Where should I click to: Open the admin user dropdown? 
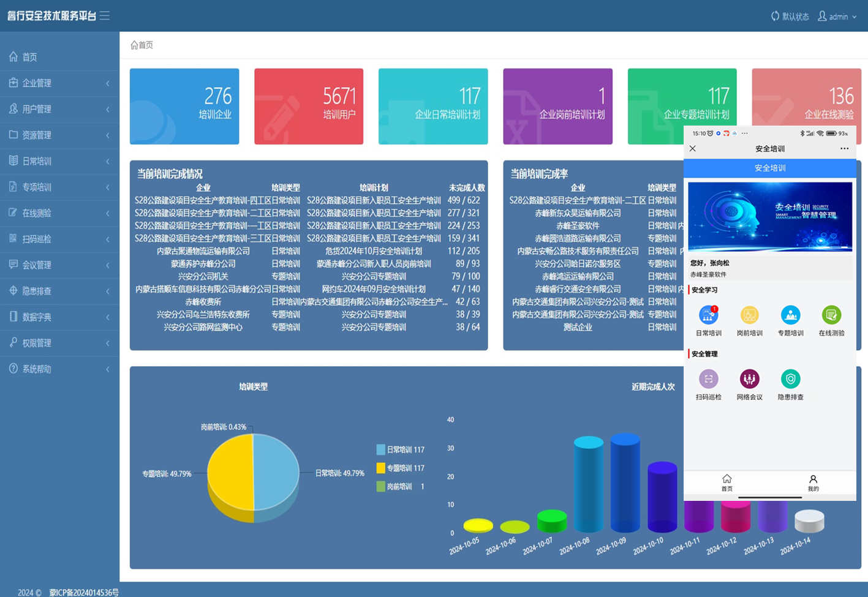click(x=837, y=17)
